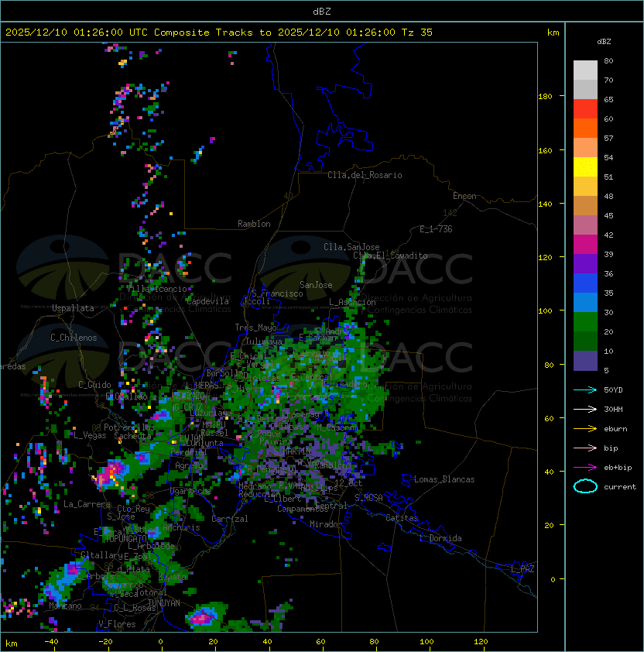Click the 'Villavicencio' place label on map
Screen dimensions: 644x652
point(156,289)
